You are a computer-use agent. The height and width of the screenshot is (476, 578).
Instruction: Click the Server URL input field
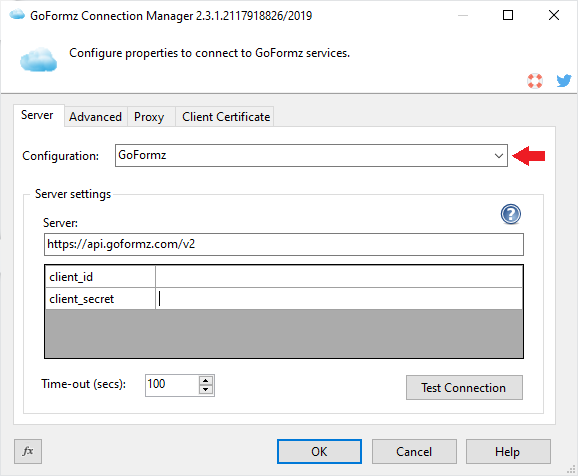(284, 244)
